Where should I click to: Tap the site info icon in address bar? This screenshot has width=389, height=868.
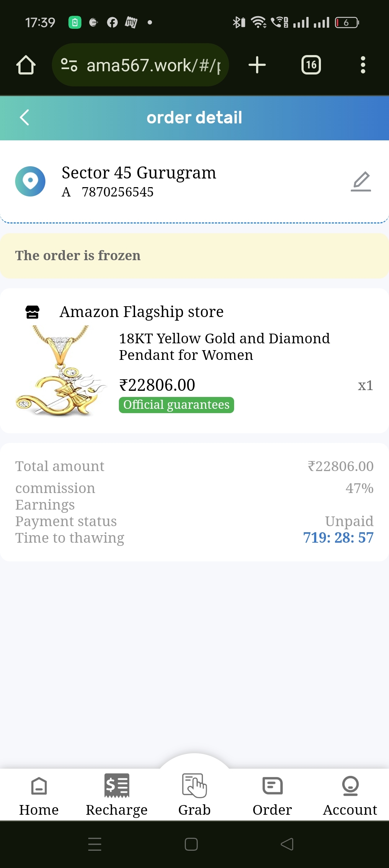pos(69,65)
